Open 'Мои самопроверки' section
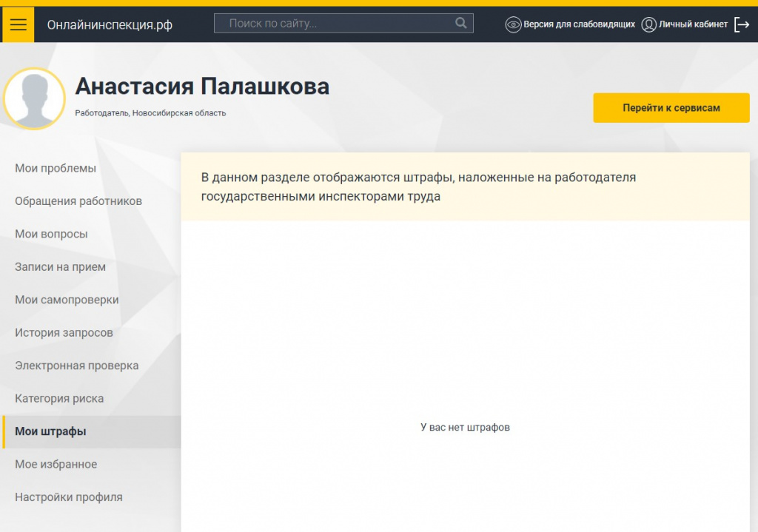The width and height of the screenshot is (758, 532). point(67,300)
